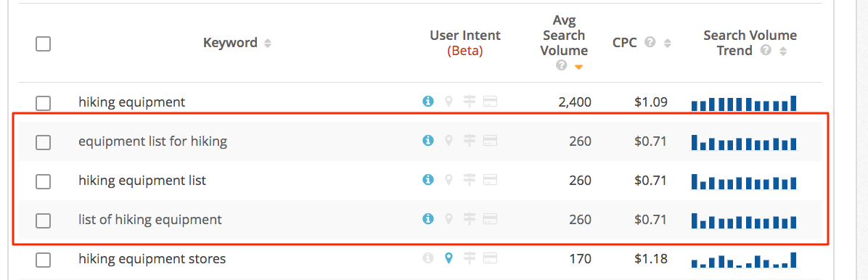Toggle the select-all checkbox in table header
This screenshot has height=280, width=868.
click(x=43, y=44)
